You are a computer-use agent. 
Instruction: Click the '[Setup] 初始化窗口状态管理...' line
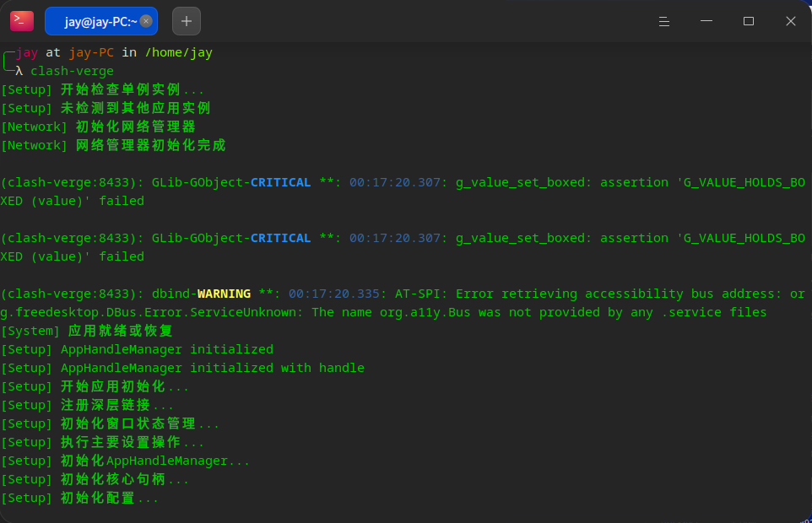(x=110, y=423)
